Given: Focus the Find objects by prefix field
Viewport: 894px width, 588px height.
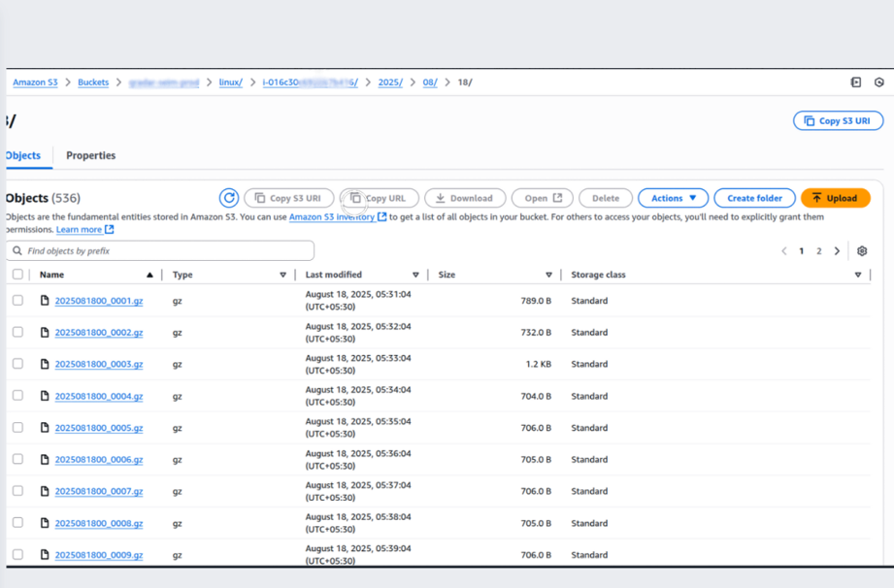Looking at the screenshot, I should click(x=160, y=250).
